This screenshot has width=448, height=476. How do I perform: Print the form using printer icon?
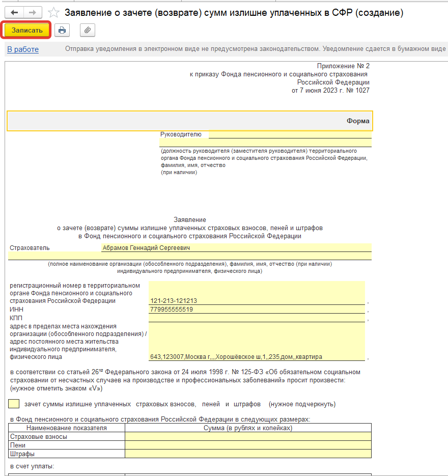[62, 31]
